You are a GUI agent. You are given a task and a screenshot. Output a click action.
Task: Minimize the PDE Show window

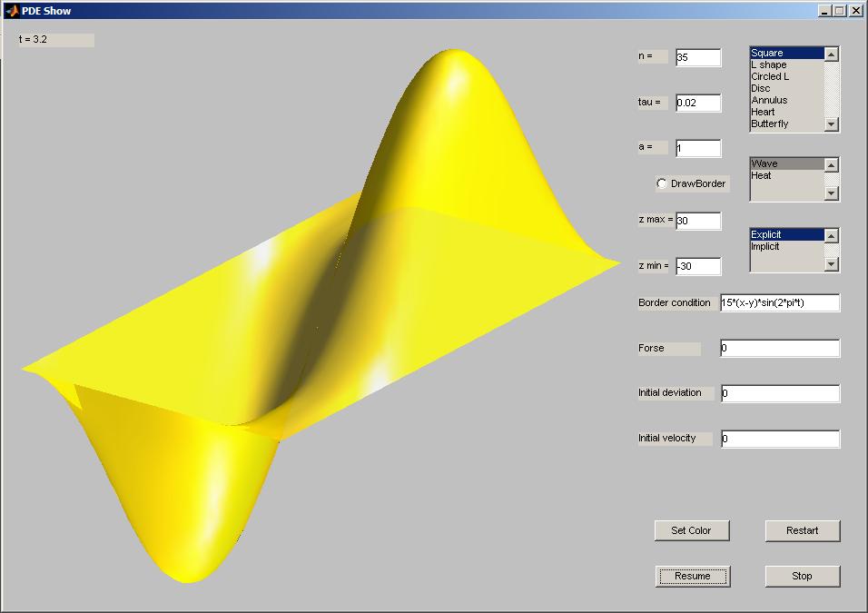[x=824, y=11]
